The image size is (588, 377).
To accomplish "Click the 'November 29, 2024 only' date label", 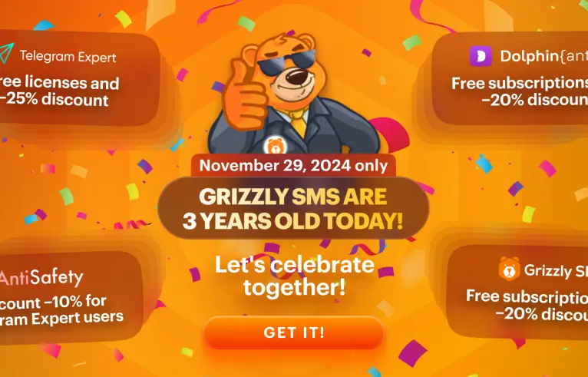I will coord(293,165).
